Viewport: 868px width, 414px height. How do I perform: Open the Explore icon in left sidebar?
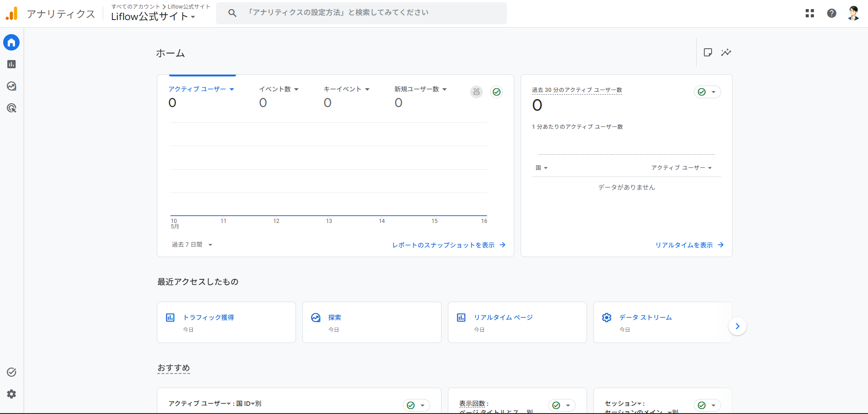12,86
